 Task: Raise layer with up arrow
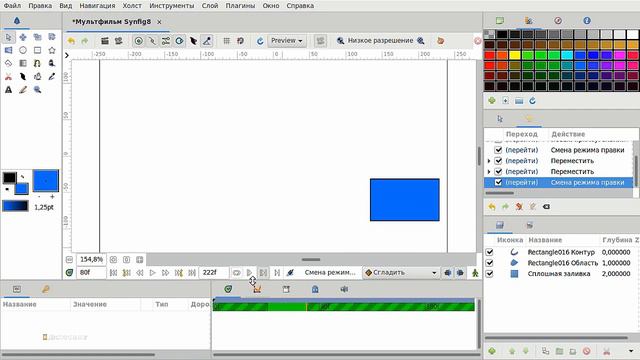(x=512, y=351)
